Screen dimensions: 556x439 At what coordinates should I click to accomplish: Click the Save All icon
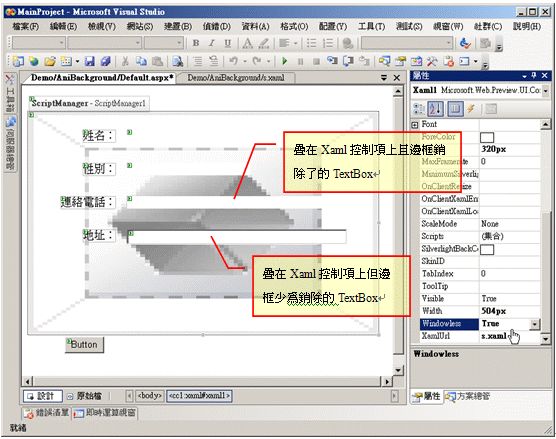pyautogui.click(x=106, y=61)
